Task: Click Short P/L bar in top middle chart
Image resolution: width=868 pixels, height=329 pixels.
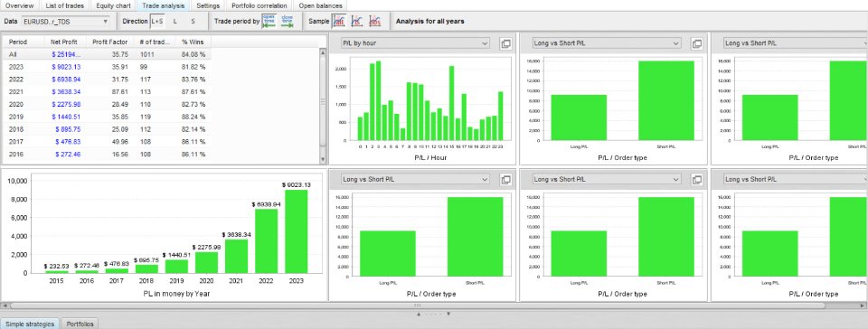Action: (x=666, y=100)
